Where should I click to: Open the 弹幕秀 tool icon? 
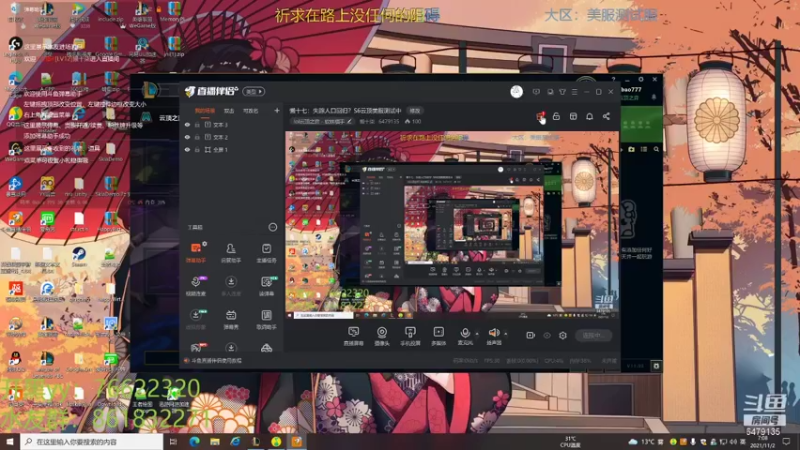coord(231,319)
